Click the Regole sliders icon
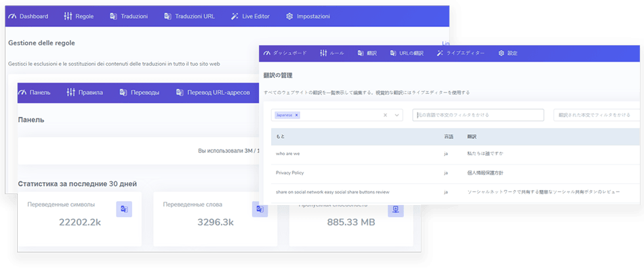Viewport: 644px width, 268px height. pyautogui.click(x=68, y=16)
